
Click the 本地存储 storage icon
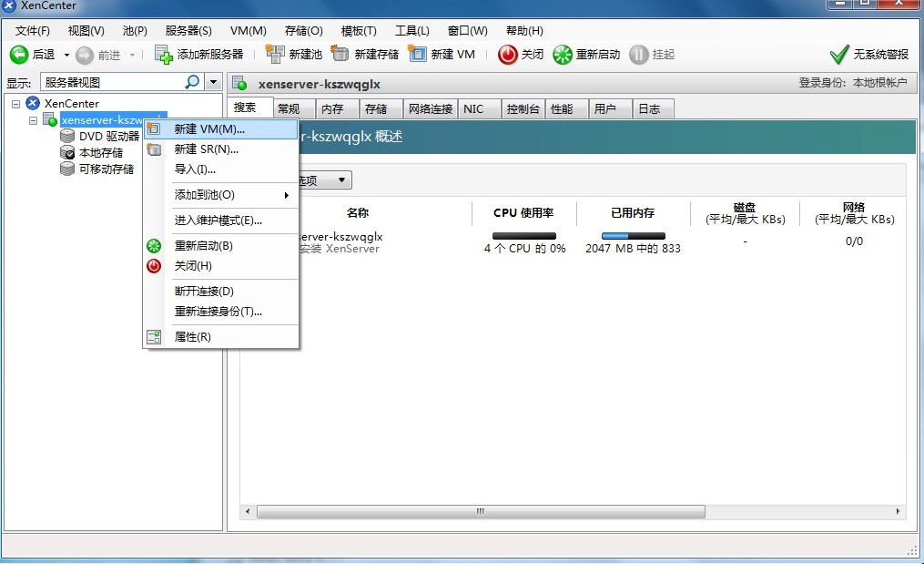pyautogui.click(x=67, y=152)
